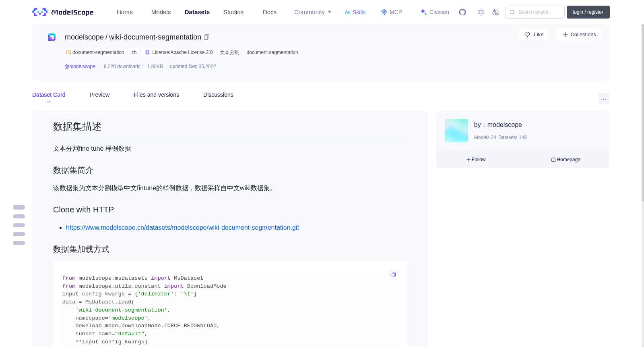Open the GitHub icon link
The image size is (644, 347).
click(x=462, y=12)
